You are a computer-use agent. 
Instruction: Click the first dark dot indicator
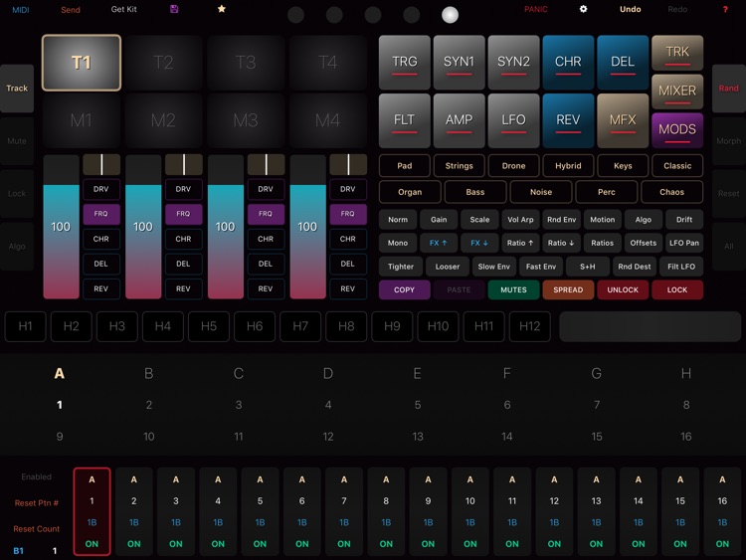tap(296, 15)
